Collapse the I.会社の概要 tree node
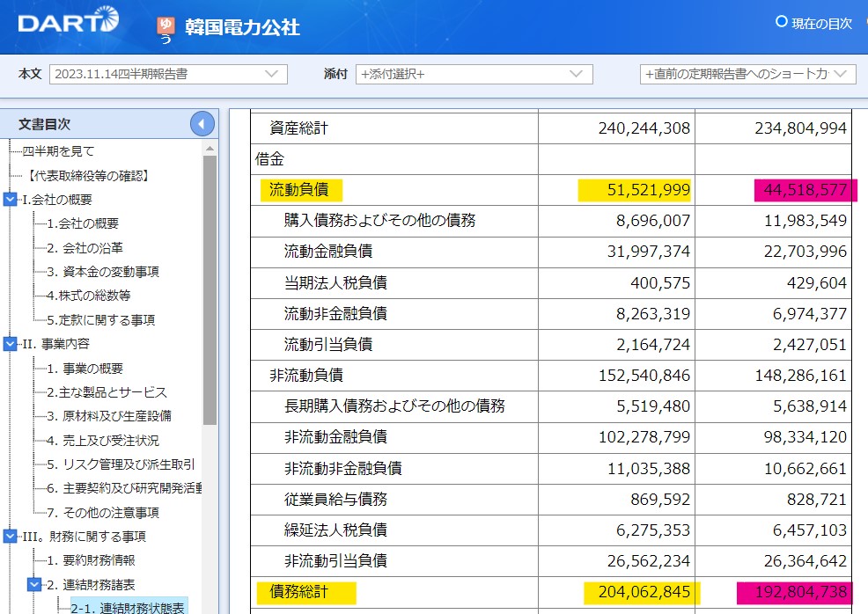The height and width of the screenshot is (614, 868). (10, 199)
